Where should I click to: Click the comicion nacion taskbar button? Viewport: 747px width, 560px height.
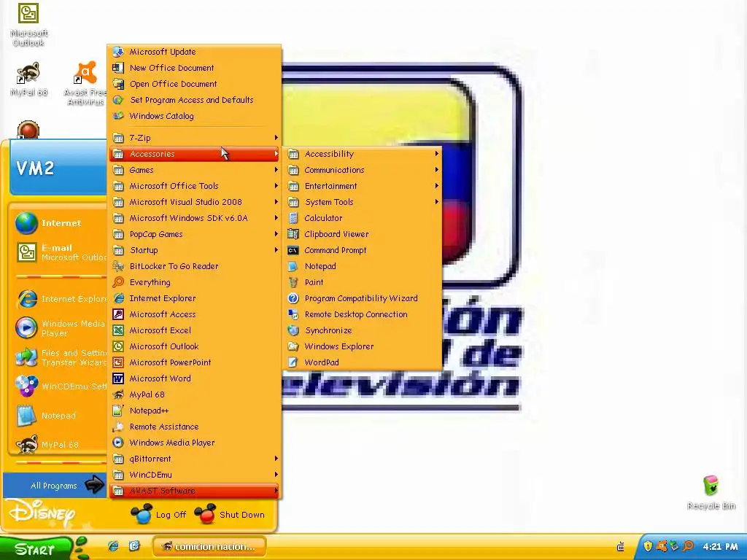click(209, 547)
